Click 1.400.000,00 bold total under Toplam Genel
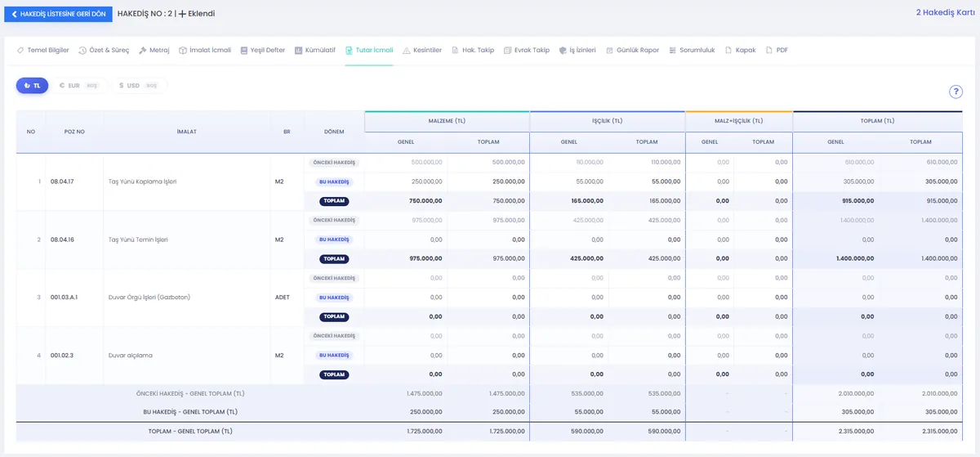This screenshot has height=457, width=980. tap(854, 259)
